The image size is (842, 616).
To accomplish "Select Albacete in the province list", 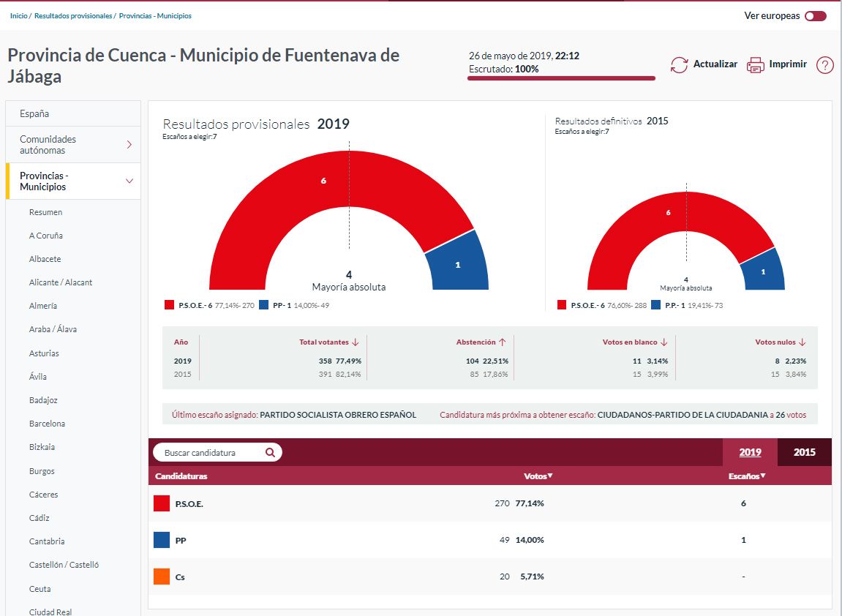I will [x=45, y=259].
